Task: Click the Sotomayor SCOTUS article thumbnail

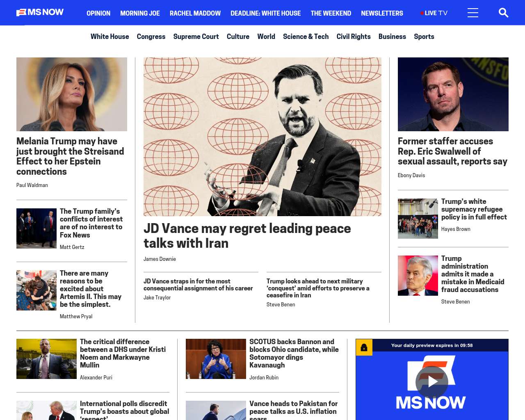Action: click(x=216, y=359)
